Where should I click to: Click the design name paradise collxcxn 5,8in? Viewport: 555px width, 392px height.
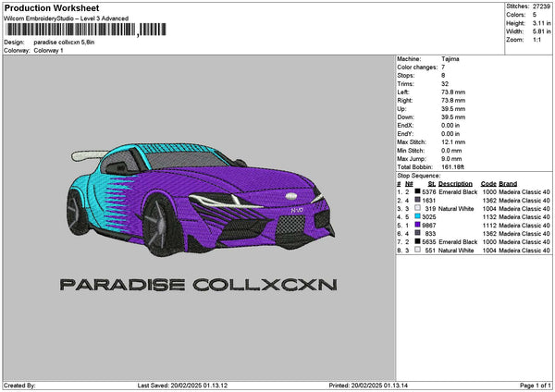[64, 43]
